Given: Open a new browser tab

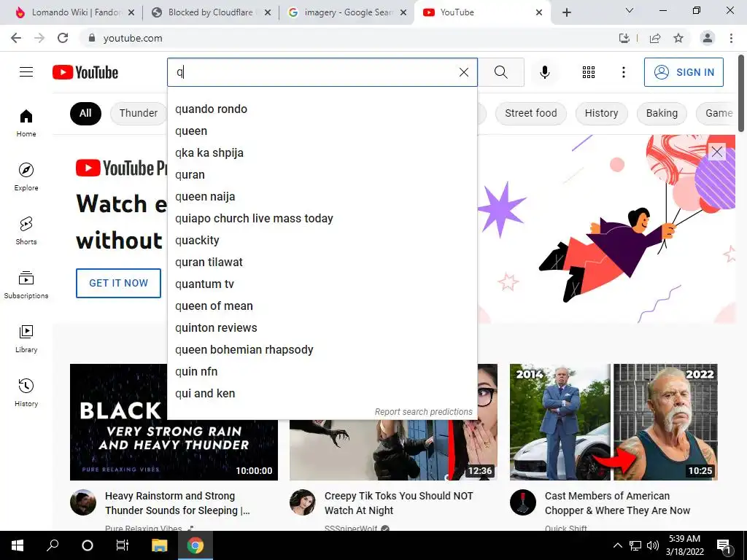Looking at the screenshot, I should [566, 12].
